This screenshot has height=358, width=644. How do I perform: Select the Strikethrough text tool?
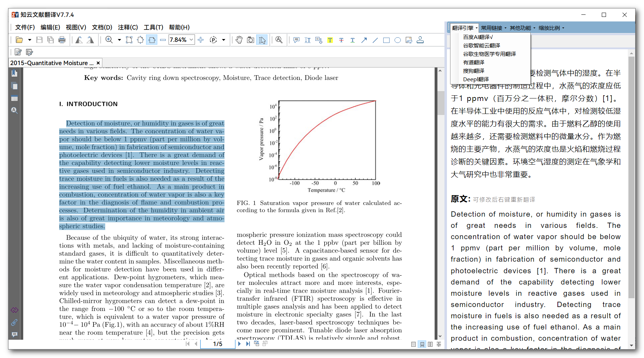pyautogui.click(x=341, y=40)
